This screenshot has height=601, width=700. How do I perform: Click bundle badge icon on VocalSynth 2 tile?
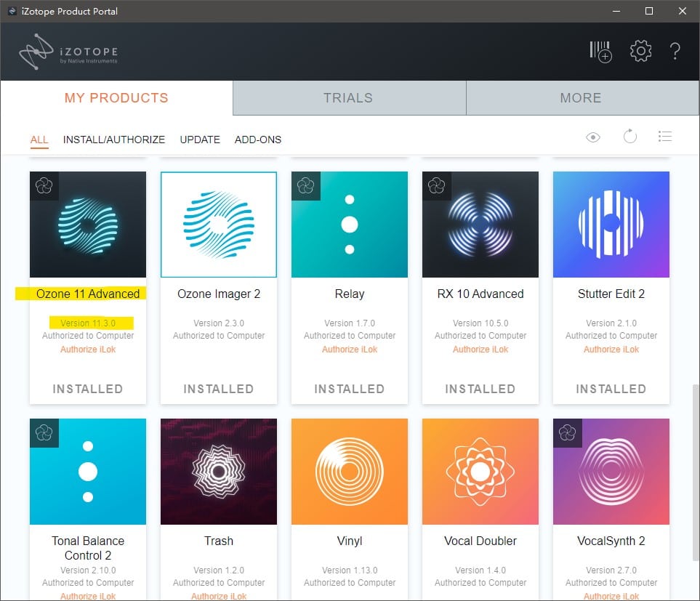pos(567,433)
